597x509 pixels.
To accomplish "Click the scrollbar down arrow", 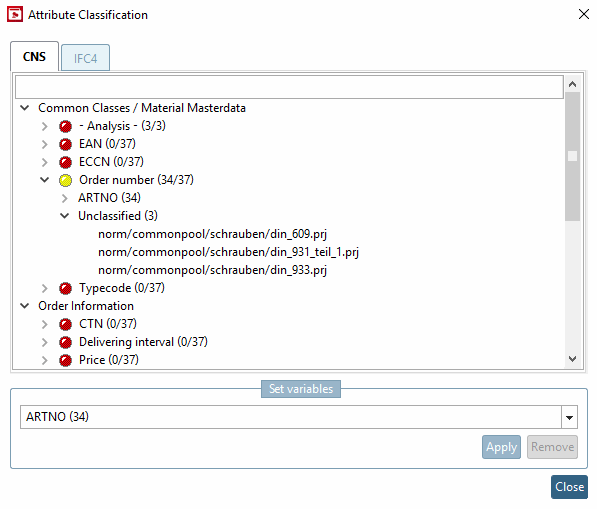I will [572, 359].
